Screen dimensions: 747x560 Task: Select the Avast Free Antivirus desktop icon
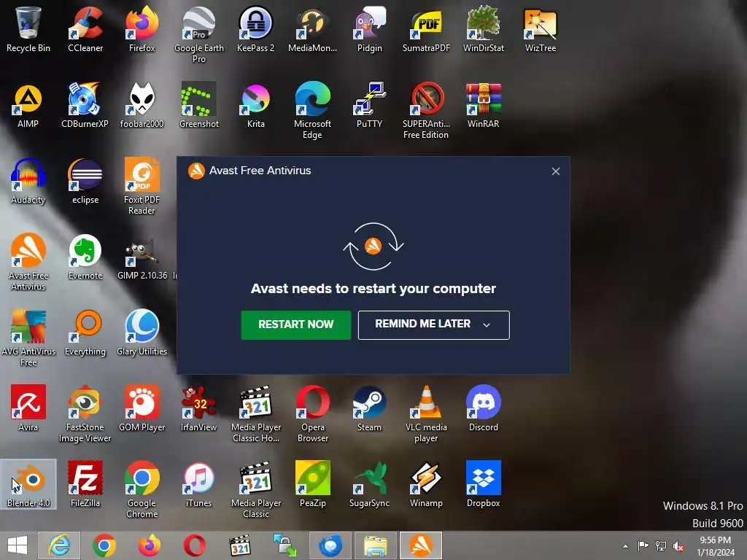coord(28,262)
